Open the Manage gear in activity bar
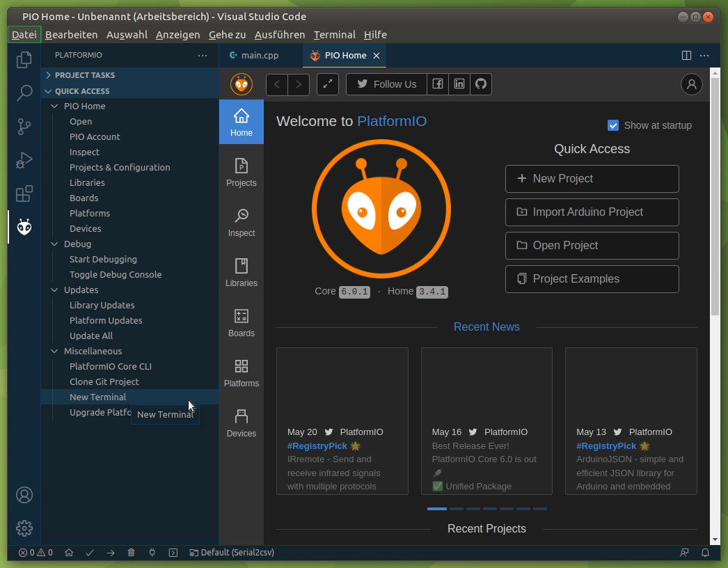Viewport: 728px width, 568px height. click(24, 528)
